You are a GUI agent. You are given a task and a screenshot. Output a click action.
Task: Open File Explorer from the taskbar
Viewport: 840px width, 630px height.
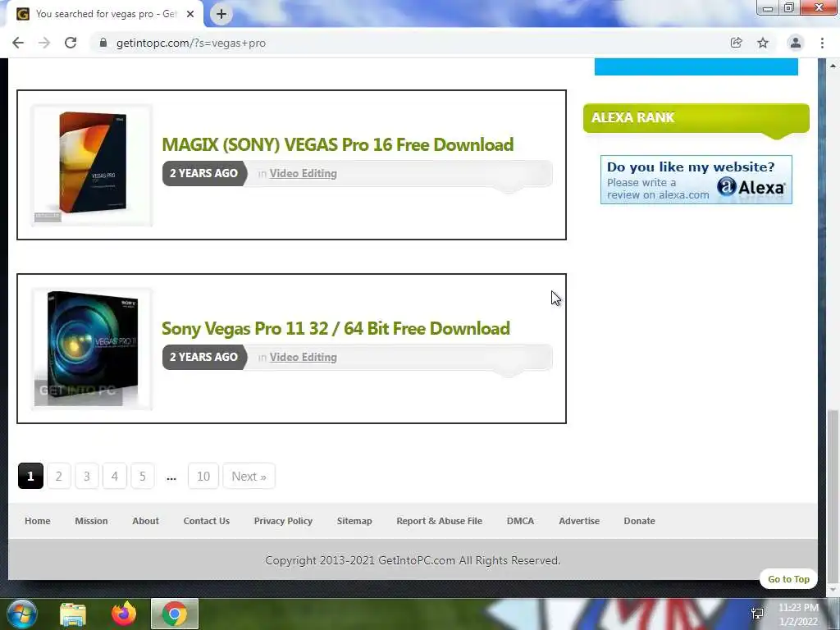[x=73, y=614]
